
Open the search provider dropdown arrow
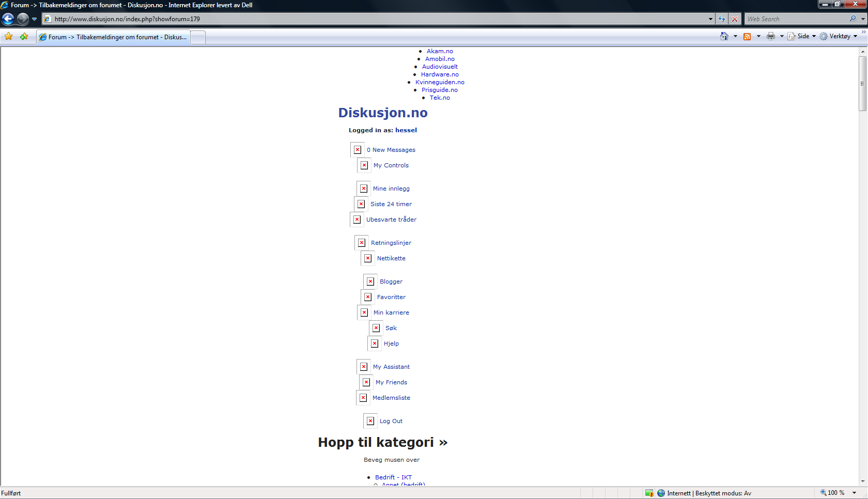(x=863, y=19)
